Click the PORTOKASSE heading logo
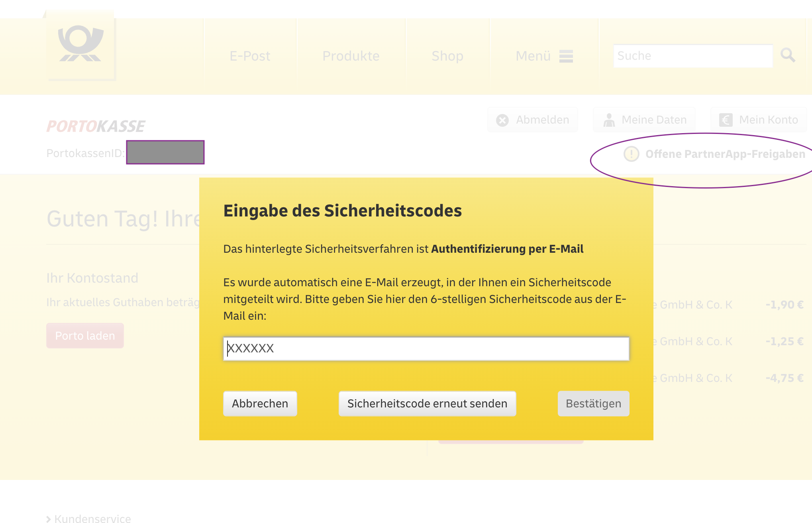This screenshot has width=812, height=523. point(96,126)
